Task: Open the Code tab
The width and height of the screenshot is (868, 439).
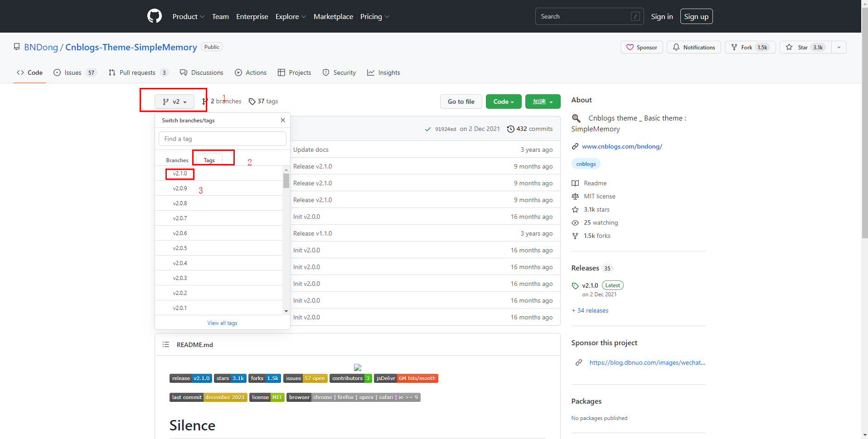Action: pyautogui.click(x=30, y=72)
